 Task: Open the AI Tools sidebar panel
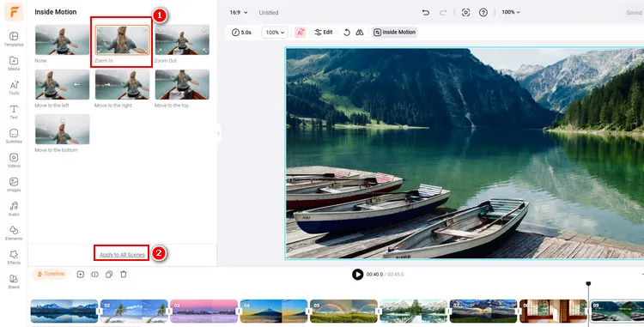[x=14, y=88]
